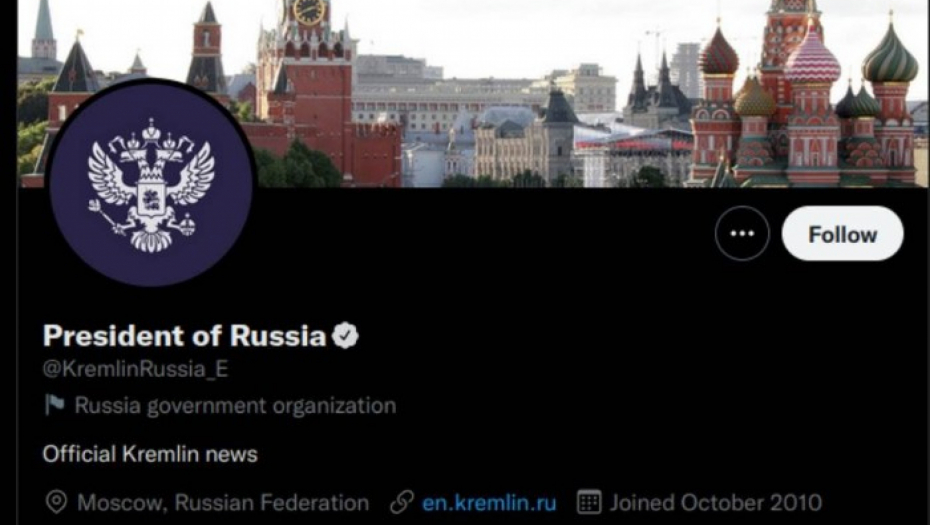Image resolution: width=930 pixels, height=525 pixels.
Task: Click the Moscow, Russian Federation location text
Action: pyautogui.click(x=223, y=502)
